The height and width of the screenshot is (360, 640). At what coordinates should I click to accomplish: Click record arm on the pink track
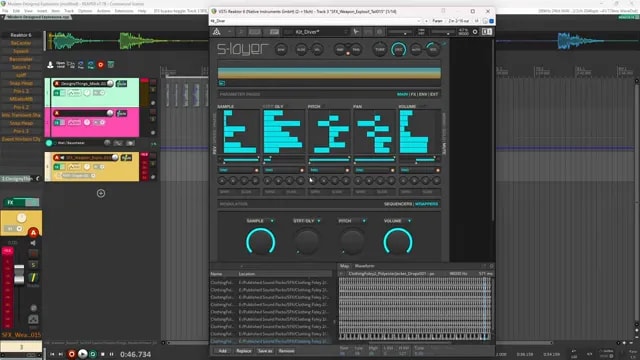57,113
